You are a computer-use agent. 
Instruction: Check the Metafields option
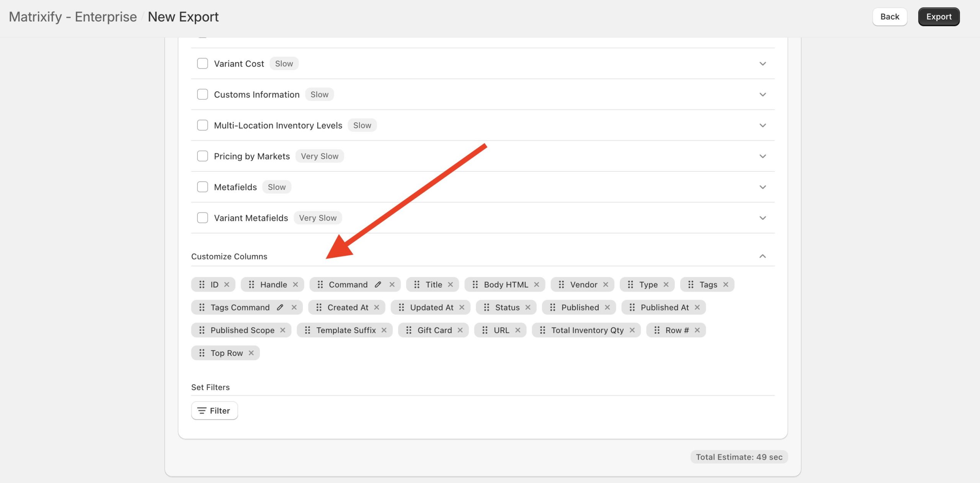(203, 187)
